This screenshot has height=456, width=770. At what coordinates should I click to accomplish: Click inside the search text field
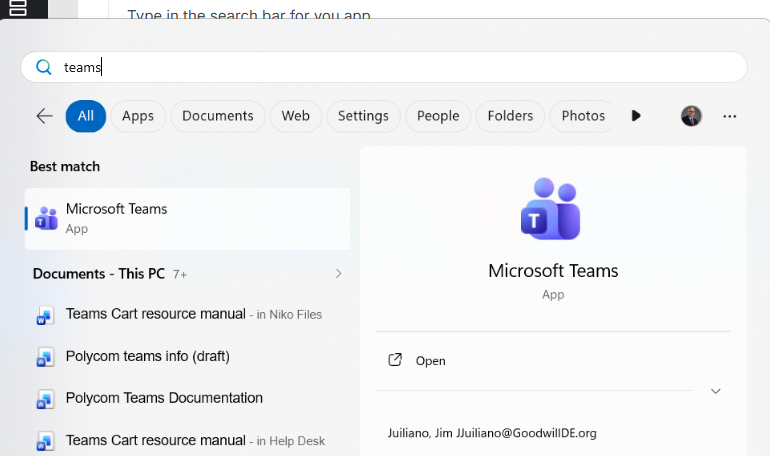click(x=400, y=67)
